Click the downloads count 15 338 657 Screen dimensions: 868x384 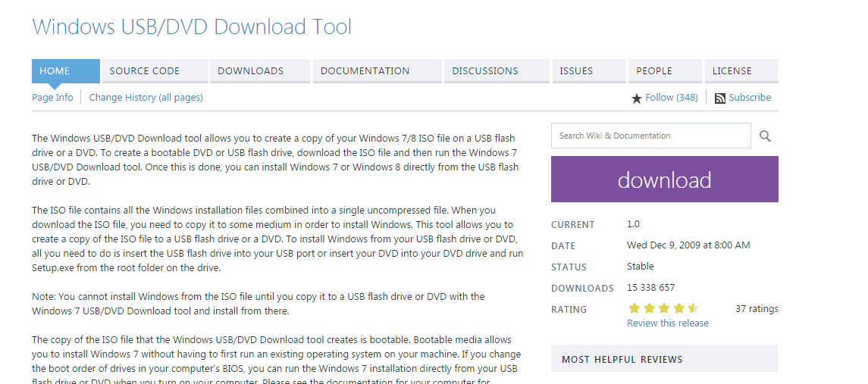point(651,288)
